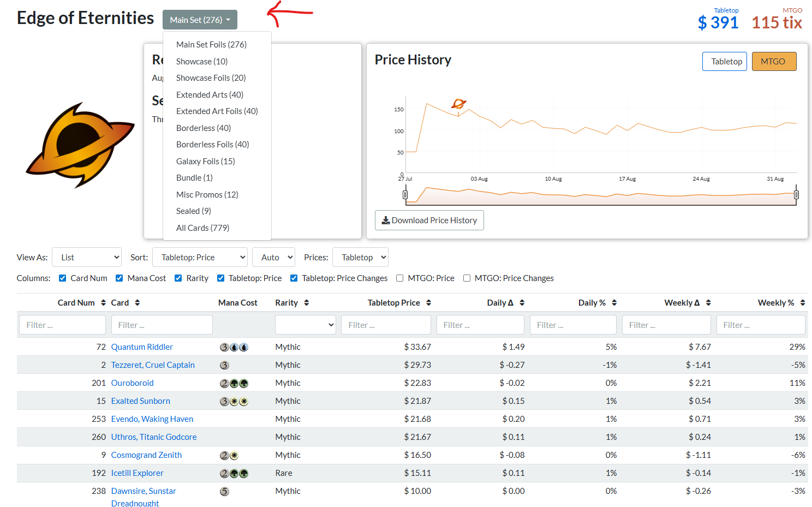812x507 pixels.
Task: Choose All Cards (779) menu option
Action: pos(202,228)
